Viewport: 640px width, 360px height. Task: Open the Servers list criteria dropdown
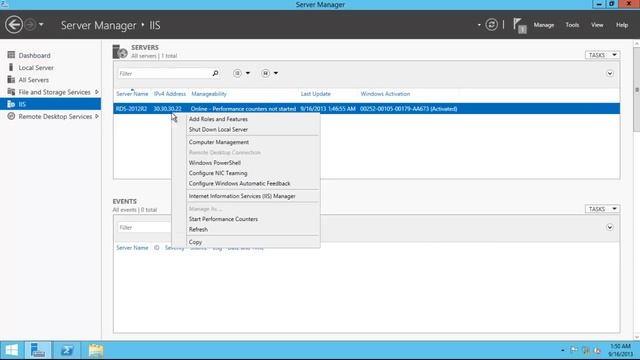pos(241,73)
